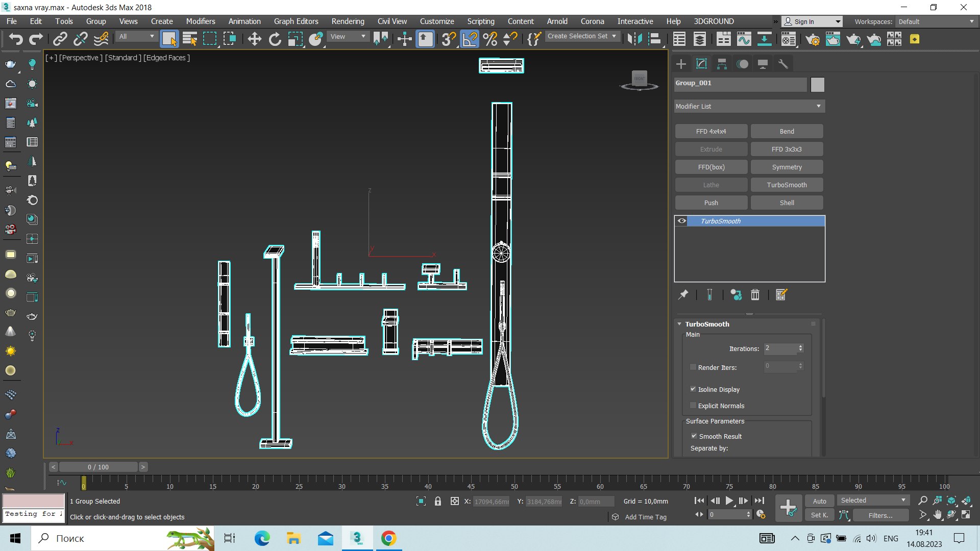Open the key filter Selected dropdown
980x551 pixels.
coord(873,500)
